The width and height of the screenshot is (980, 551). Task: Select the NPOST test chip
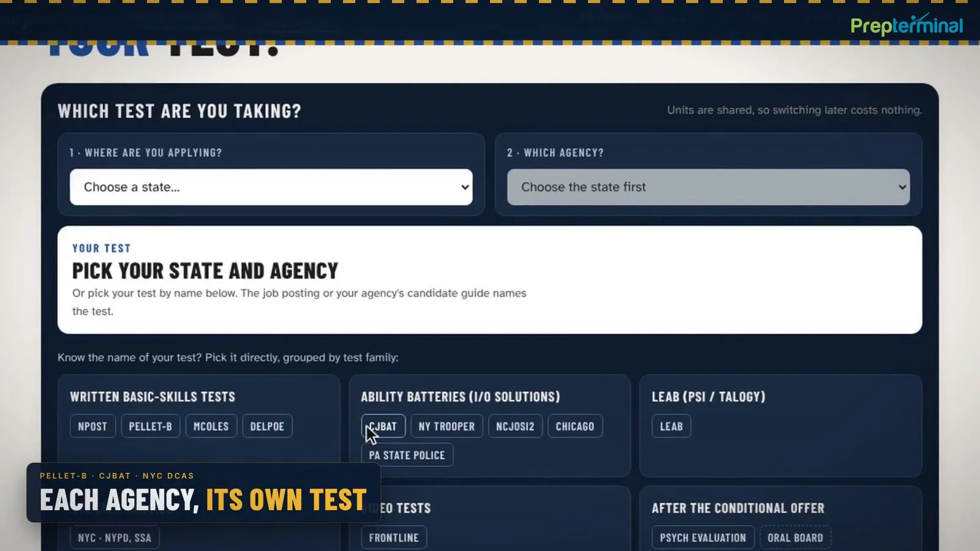coord(92,426)
